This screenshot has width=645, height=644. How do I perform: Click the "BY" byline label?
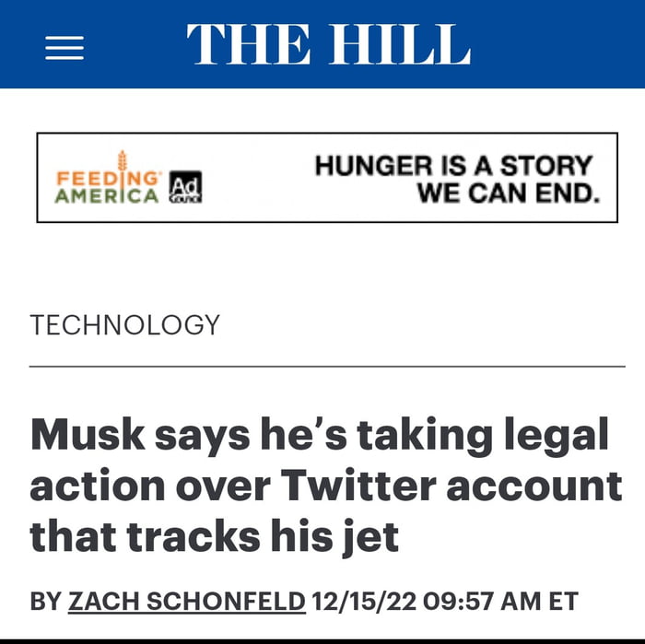[45, 602]
